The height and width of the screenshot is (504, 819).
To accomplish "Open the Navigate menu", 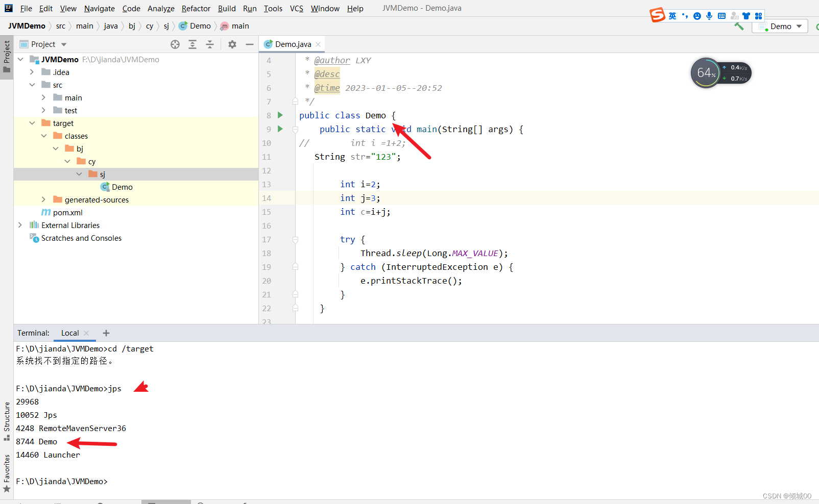I will 100,9.
